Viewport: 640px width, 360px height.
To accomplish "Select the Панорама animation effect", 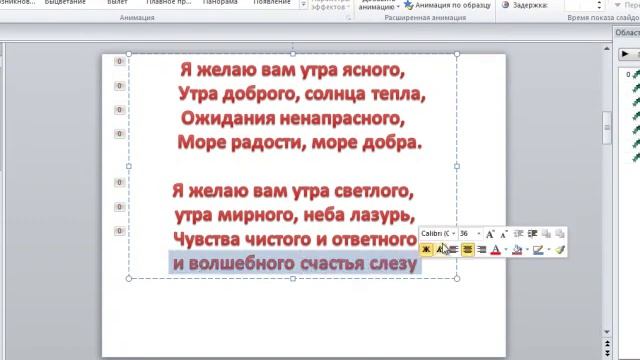I will (x=220, y=2).
